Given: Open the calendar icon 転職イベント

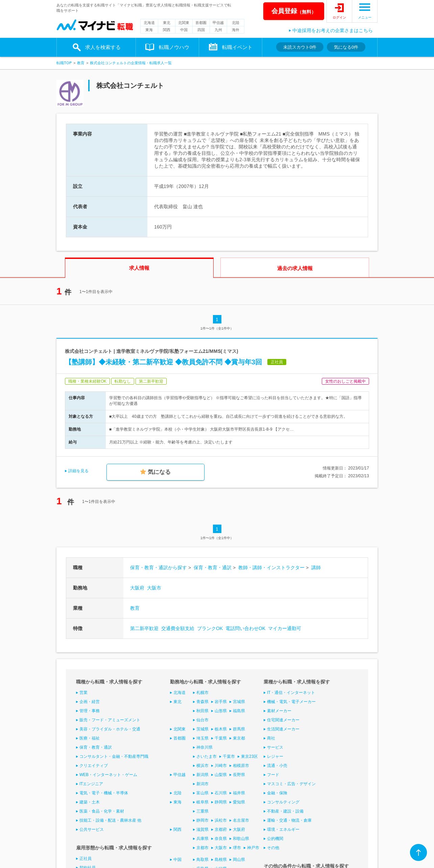Looking at the screenshot, I should click(231, 47).
